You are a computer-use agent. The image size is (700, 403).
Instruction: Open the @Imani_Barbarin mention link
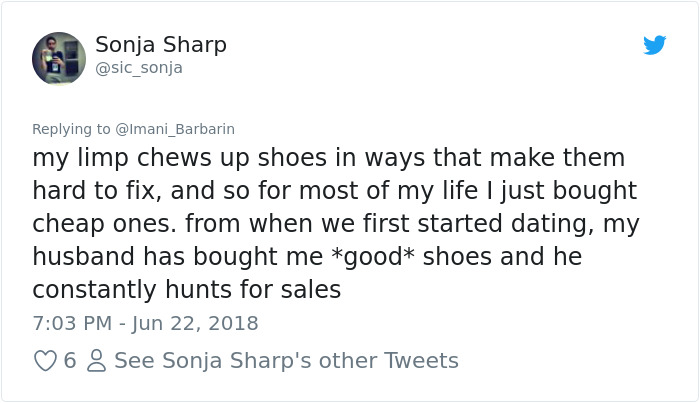coord(173,129)
